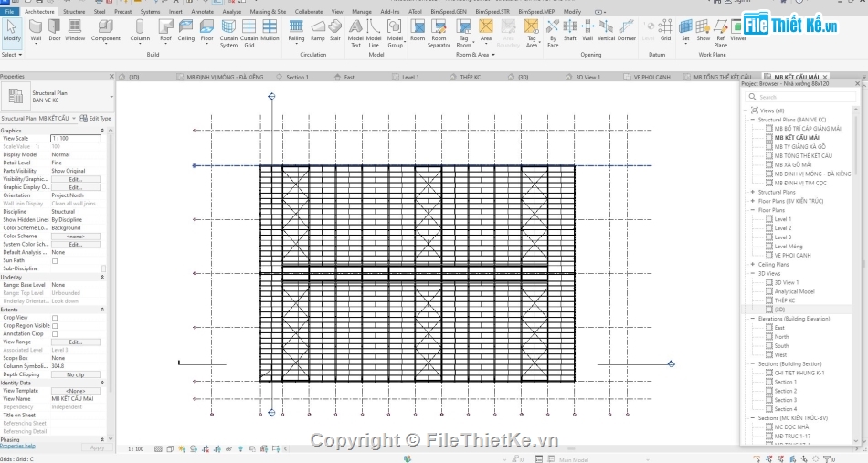Select the Ref Plane tool
The width and height of the screenshot is (868, 463).
720,34
